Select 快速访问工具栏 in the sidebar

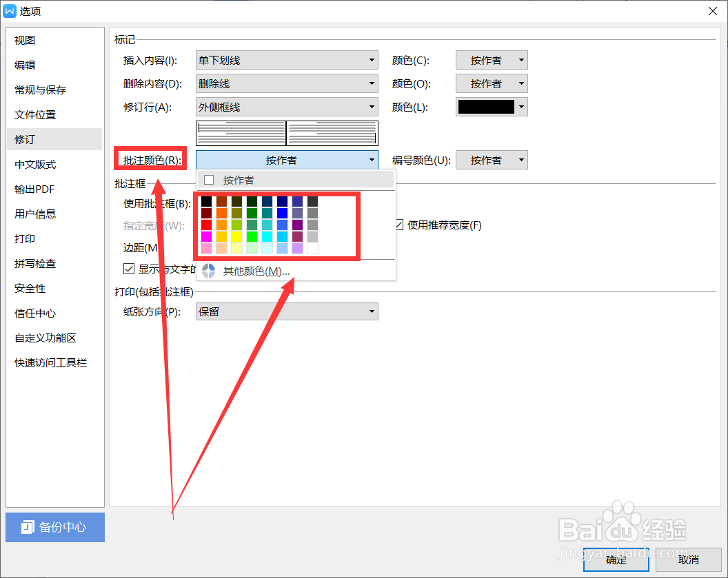coord(54,363)
